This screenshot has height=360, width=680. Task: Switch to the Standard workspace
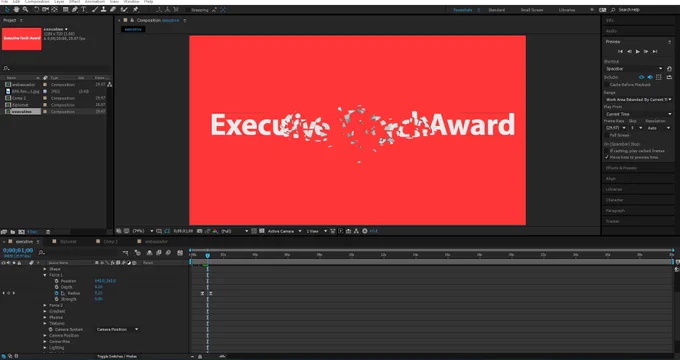[497, 10]
